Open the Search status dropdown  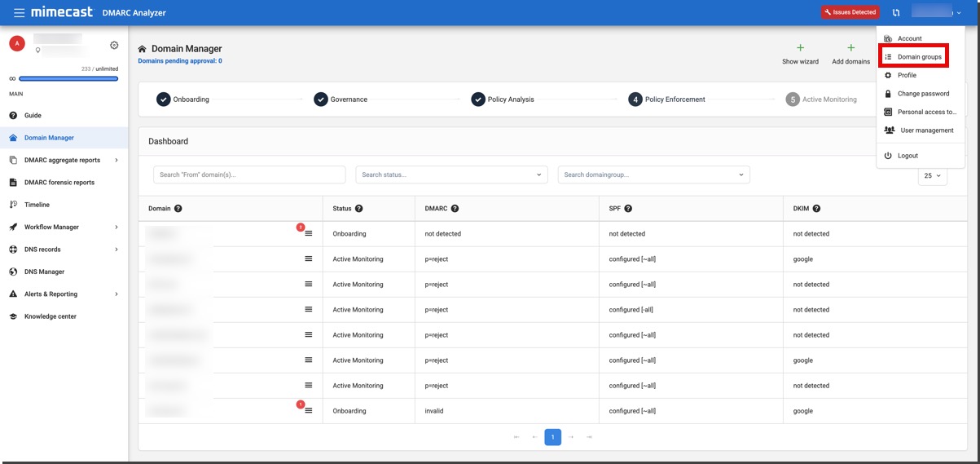coord(451,175)
